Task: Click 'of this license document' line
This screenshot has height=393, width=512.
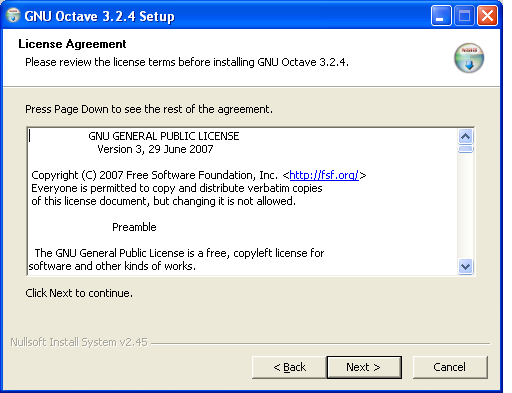Action: 163,201
